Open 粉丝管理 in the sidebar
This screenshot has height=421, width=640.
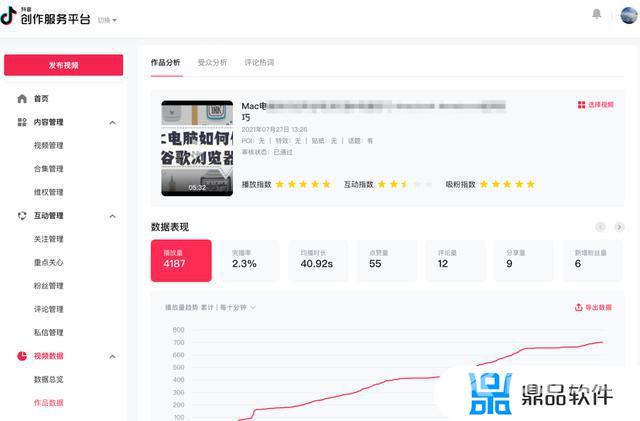(x=49, y=285)
